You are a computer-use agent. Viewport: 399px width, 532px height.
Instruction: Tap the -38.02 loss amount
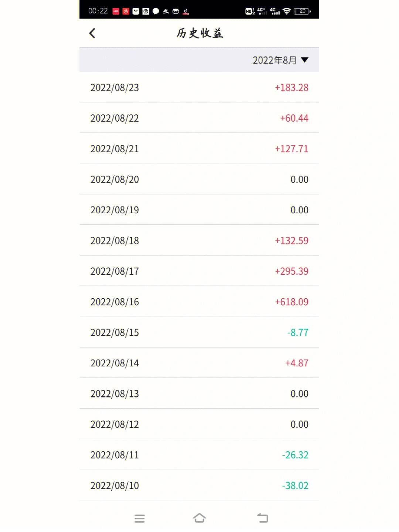[x=295, y=485]
